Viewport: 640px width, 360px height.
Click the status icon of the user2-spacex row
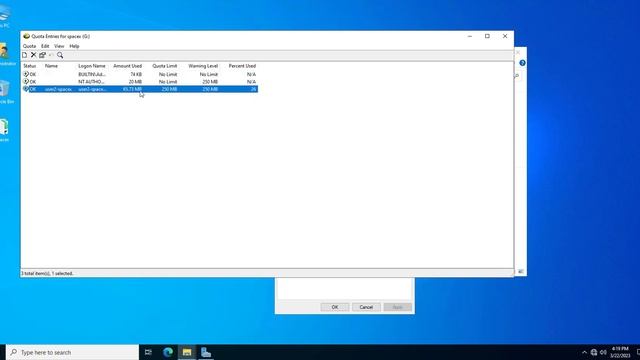[26, 89]
